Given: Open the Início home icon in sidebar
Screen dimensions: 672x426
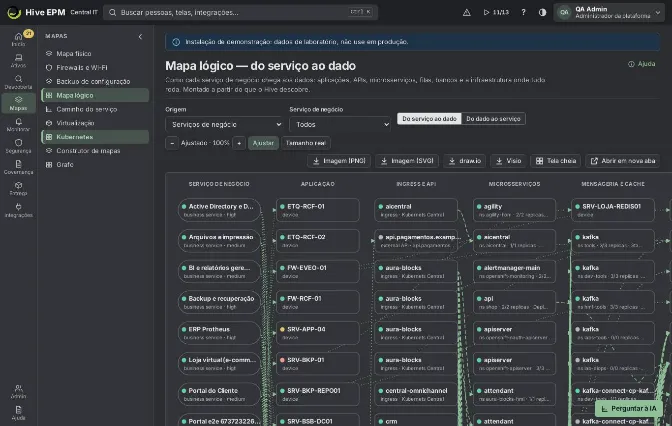Looking at the screenshot, I should pos(18,39).
